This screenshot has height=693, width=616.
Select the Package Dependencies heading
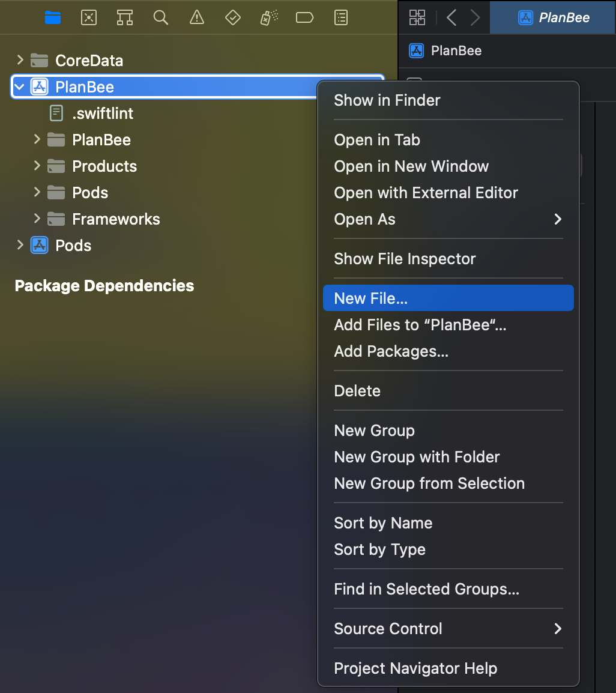104,285
